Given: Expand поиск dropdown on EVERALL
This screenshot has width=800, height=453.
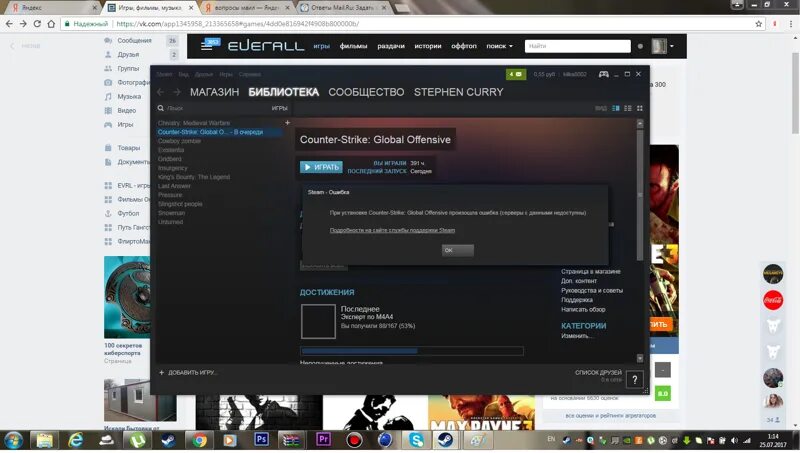Looking at the screenshot, I should (499, 46).
